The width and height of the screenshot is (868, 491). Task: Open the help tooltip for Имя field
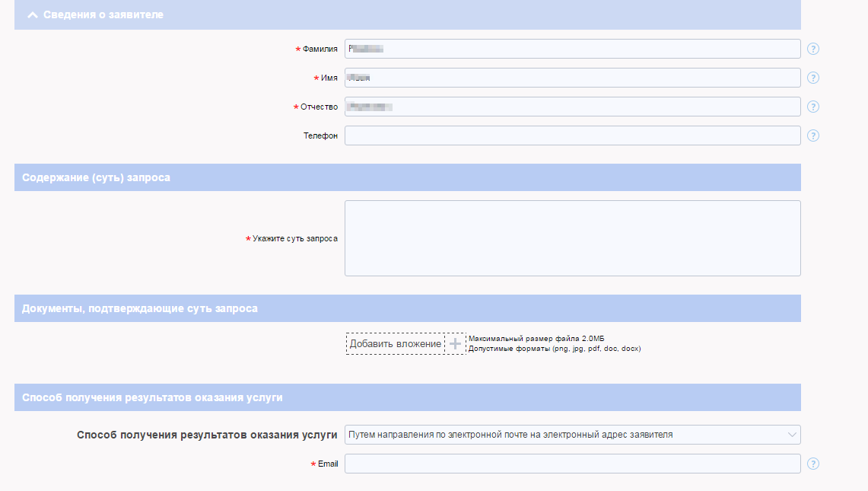coord(812,78)
